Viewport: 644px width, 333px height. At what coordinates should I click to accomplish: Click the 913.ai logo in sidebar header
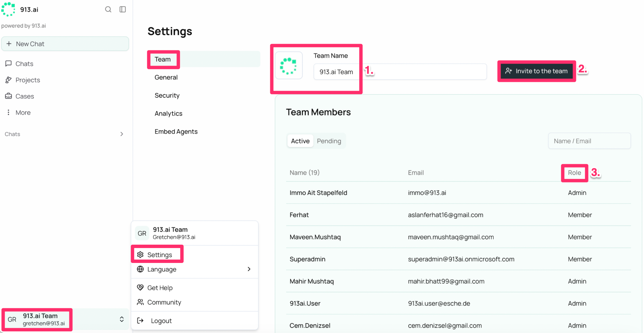[8, 9]
